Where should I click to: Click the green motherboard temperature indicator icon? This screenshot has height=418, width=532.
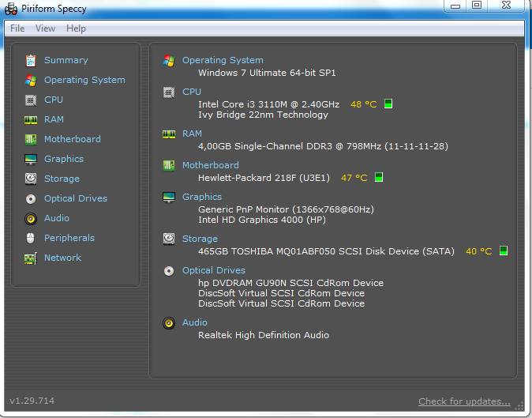pyautogui.click(x=379, y=177)
